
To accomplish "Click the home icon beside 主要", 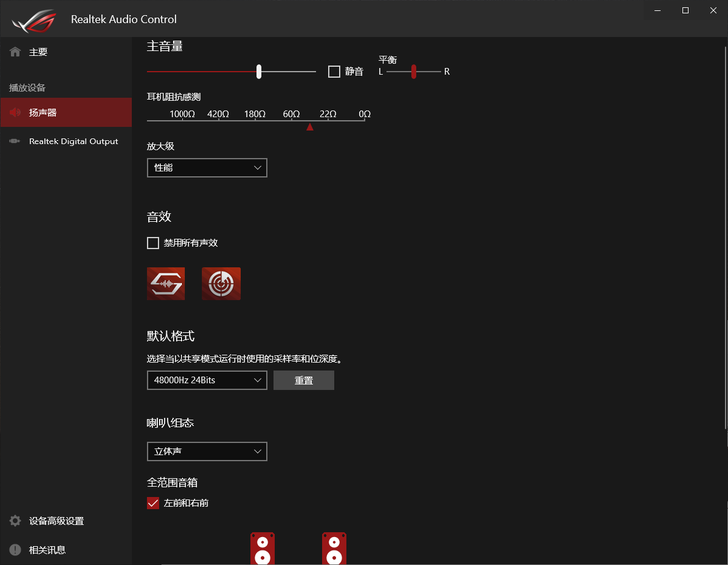I will coord(15,52).
